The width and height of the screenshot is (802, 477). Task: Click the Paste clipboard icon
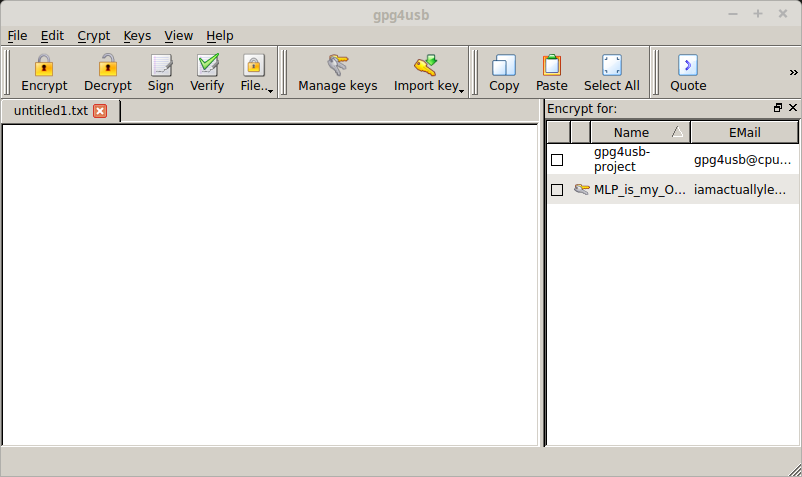coord(551,65)
